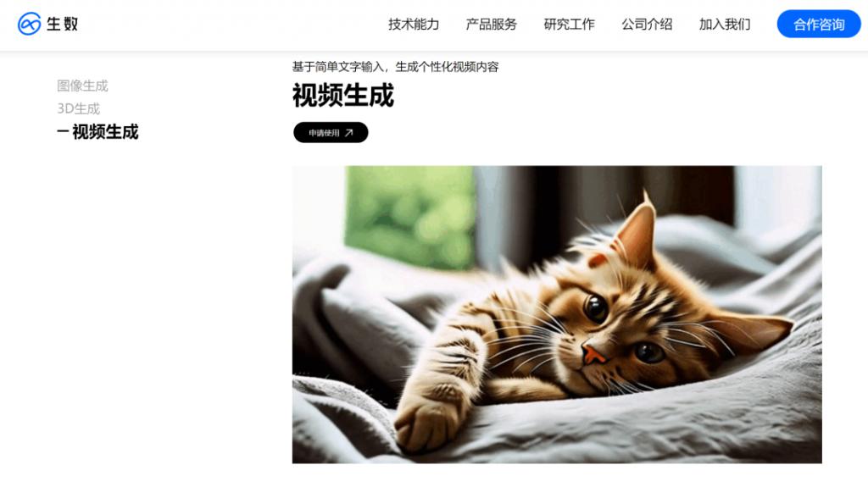Click the arrow icon in 申请使用 button
Image resolution: width=868 pixels, height=487 pixels.
point(348,133)
